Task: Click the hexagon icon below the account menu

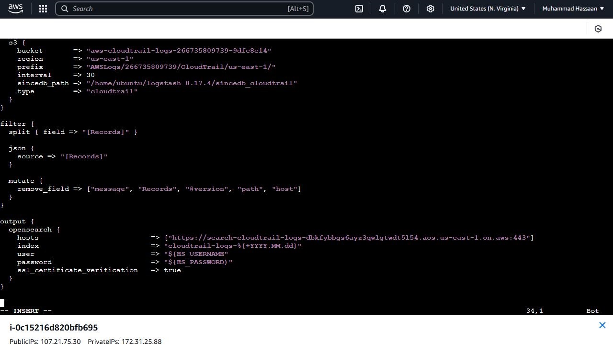Action: point(598,29)
